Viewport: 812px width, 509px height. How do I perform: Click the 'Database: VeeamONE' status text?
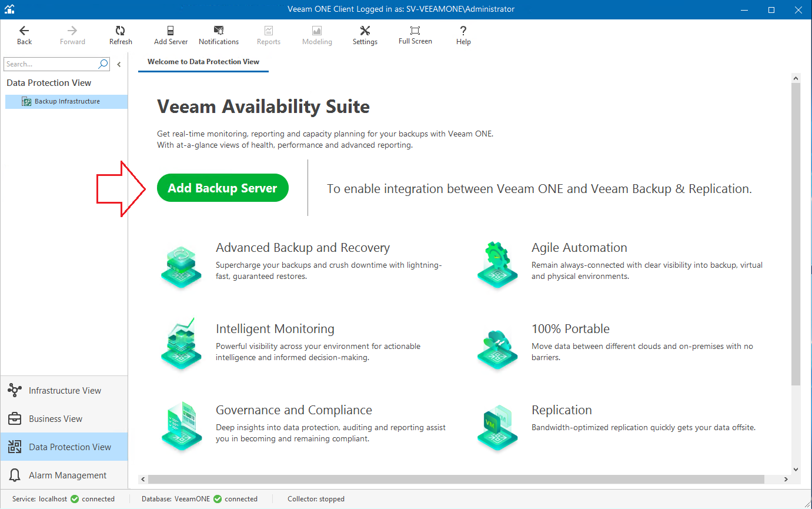(x=176, y=499)
